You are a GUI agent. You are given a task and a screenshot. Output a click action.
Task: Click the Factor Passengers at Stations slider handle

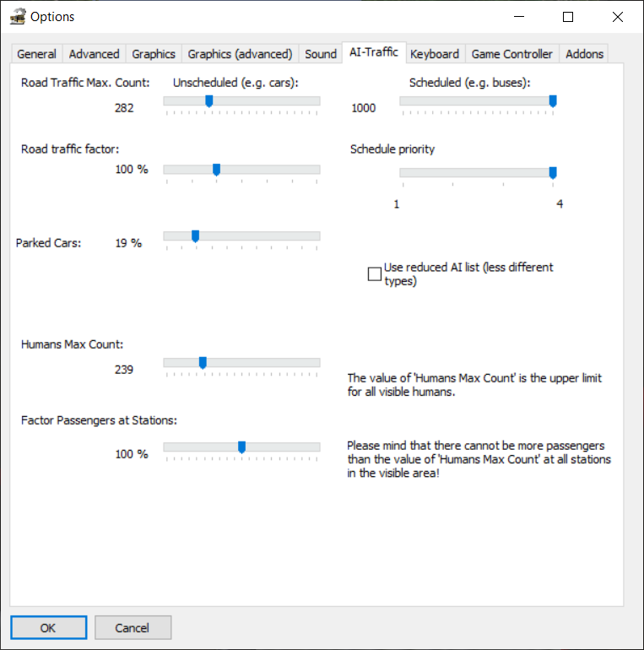pos(241,447)
